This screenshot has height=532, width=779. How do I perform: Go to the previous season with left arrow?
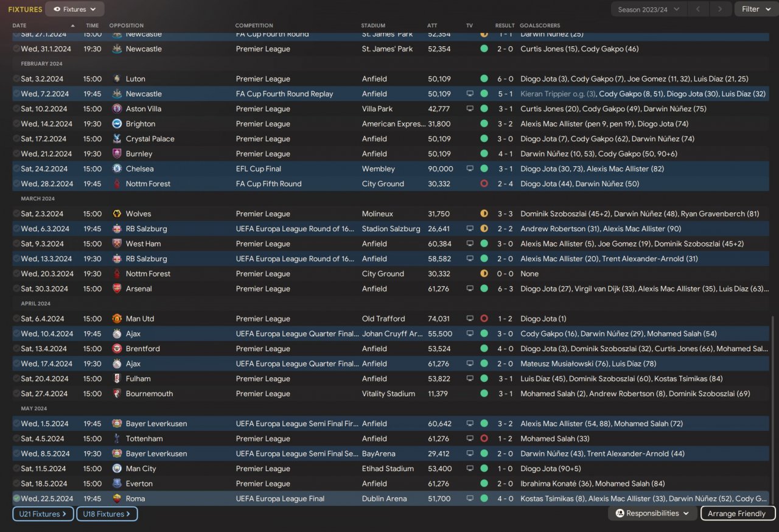click(698, 9)
